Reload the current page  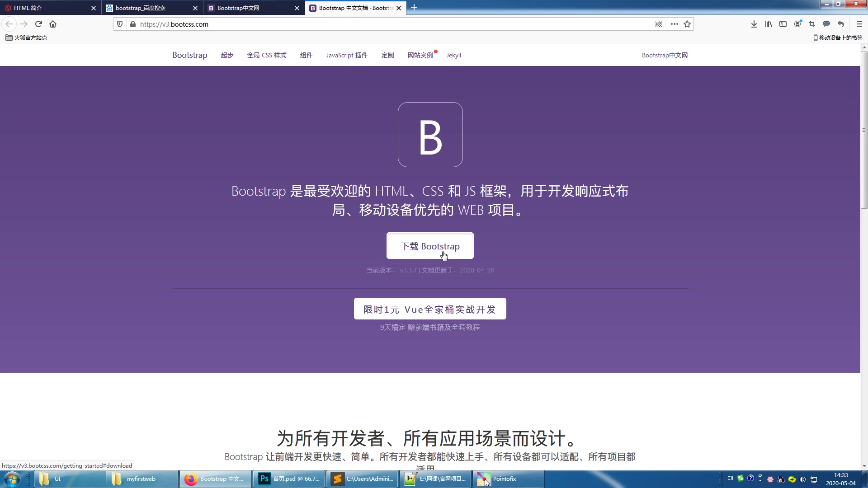(x=38, y=24)
